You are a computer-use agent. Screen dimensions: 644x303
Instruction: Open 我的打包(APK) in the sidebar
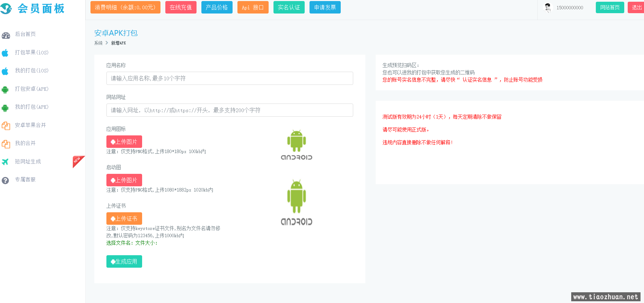(32, 107)
